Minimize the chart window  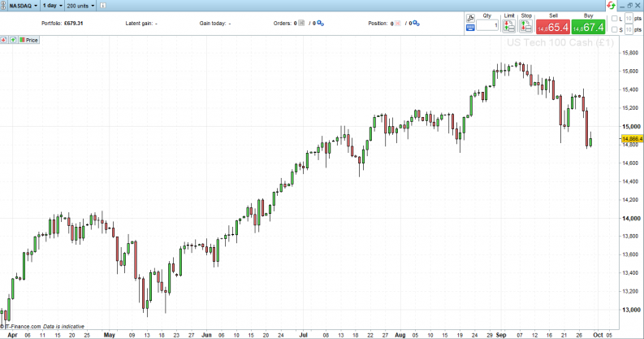click(x=623, y=6)
